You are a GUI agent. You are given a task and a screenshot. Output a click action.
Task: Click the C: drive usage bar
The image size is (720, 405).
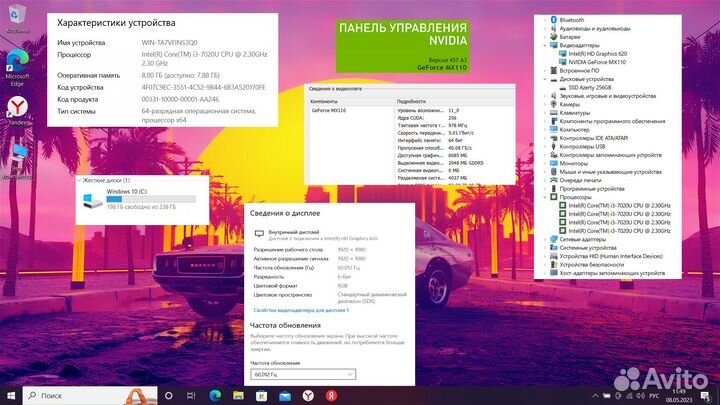coord(151,199)
